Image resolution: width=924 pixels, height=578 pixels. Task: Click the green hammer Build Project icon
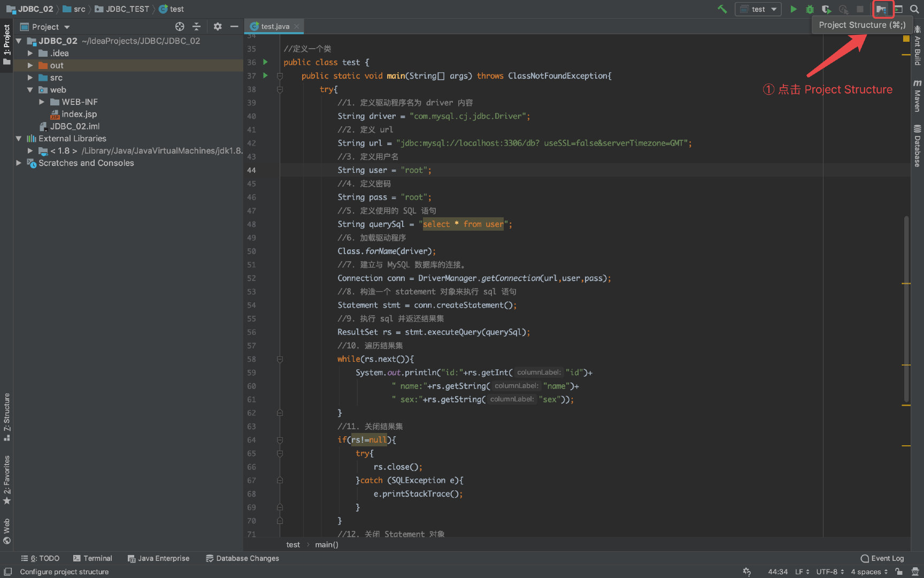[722, 9]
